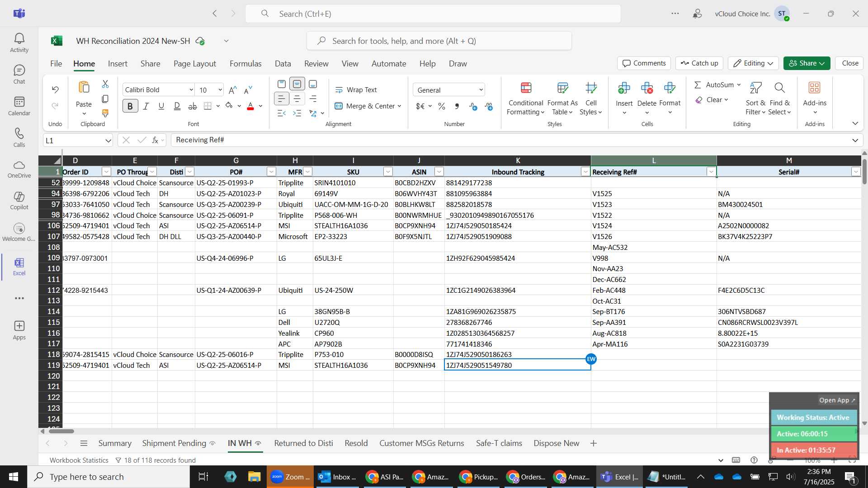Screen dimensions: 868x488
Task: Toggle top vertical alignment
Action: pos(281,84)
